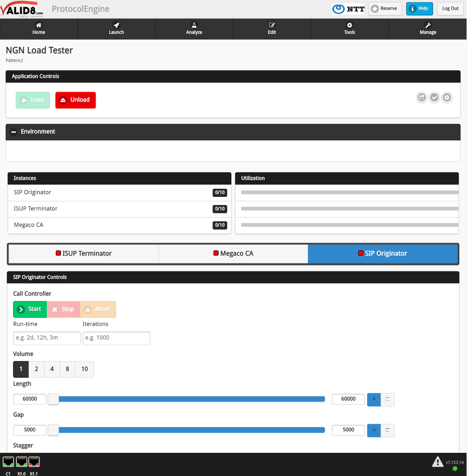
Task: Click the NTT logo
Action: [x=348, y=9]
